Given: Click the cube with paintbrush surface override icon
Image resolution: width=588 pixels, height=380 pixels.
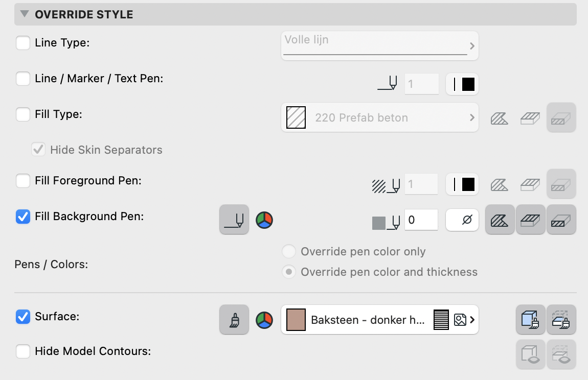Looking at the screenshot, I should point(531,320).
